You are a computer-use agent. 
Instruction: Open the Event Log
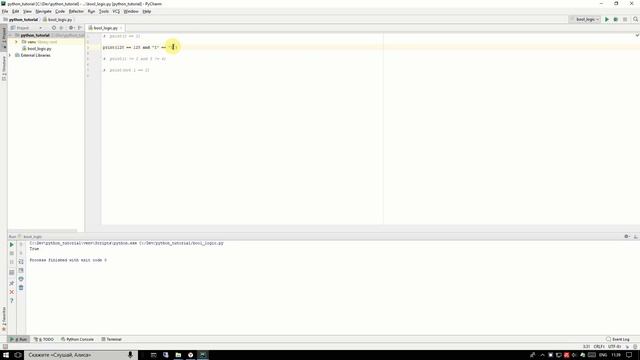click(x=618, y=339)
